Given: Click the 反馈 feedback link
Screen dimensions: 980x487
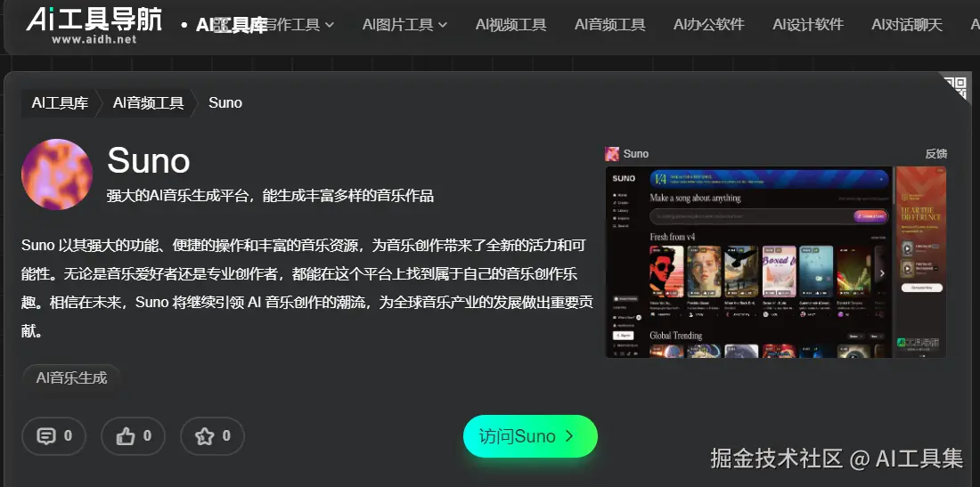Looking at the screenshot, I should pos(935,154).
